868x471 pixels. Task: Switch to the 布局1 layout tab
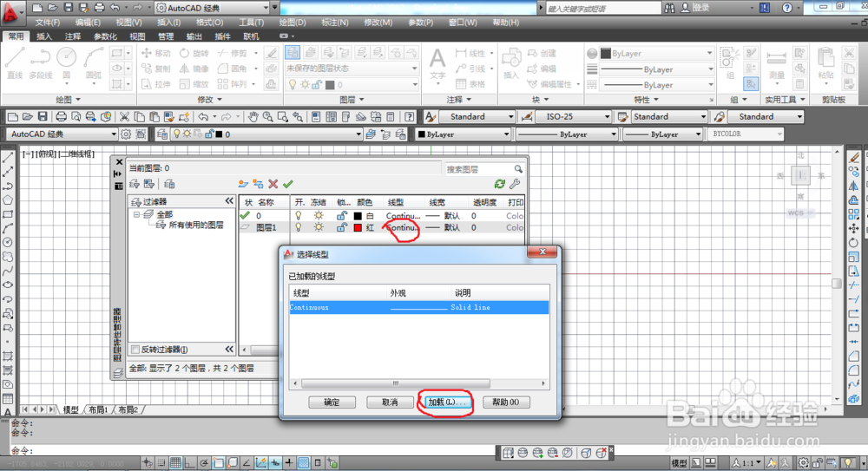(99, 409)
